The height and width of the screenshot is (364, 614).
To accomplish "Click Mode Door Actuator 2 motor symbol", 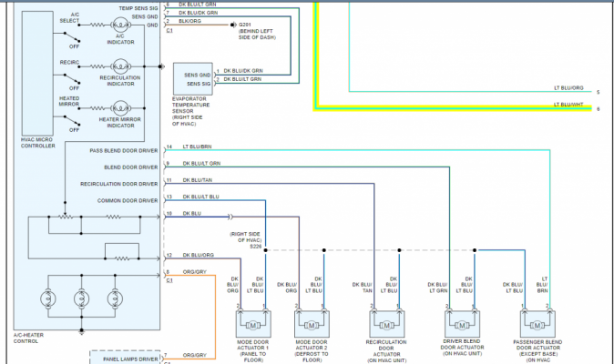I will pyautogui.click(x=312, y=325).
